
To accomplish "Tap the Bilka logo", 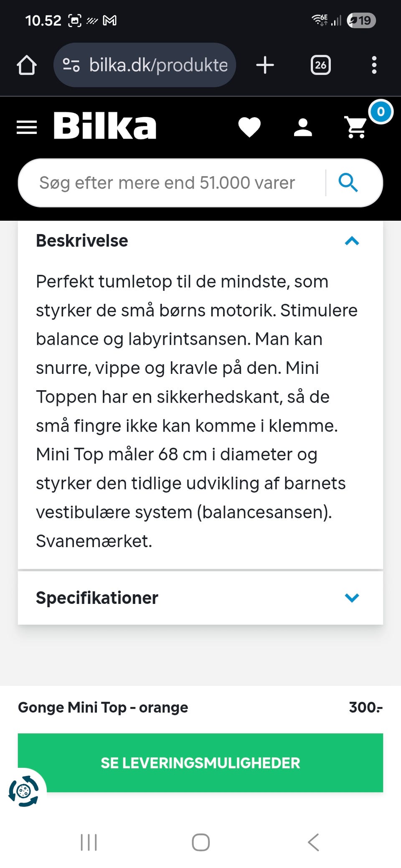I will coord(105,126).
